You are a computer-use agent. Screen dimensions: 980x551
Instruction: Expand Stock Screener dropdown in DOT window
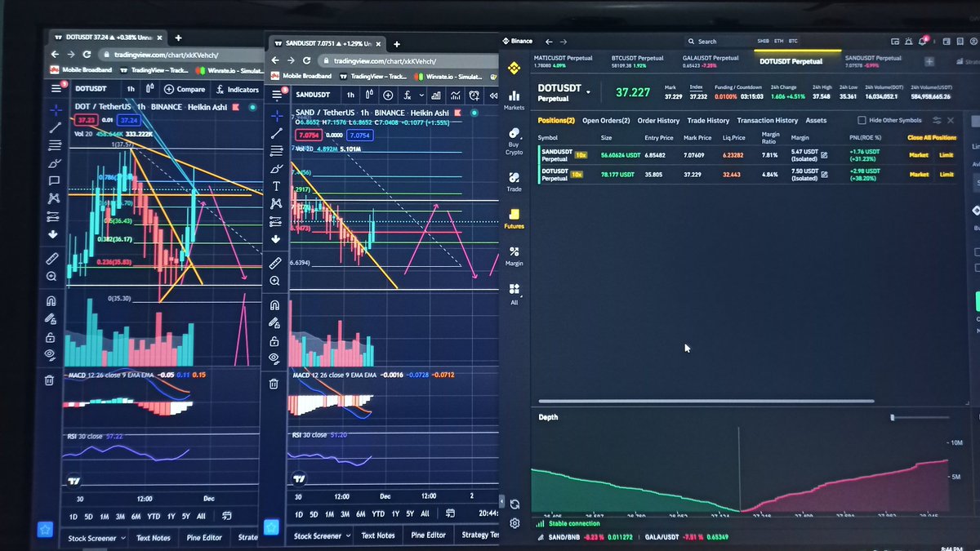pyautogui.click(x=122, y=538)
